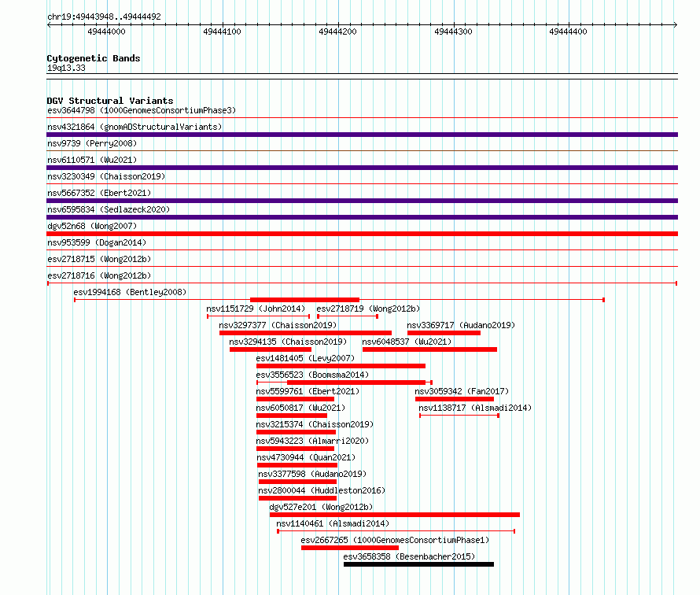Click the esv3556523 (Boomsma2014) label
This screenshot has width=700, height=595.
tap(312, 375)
